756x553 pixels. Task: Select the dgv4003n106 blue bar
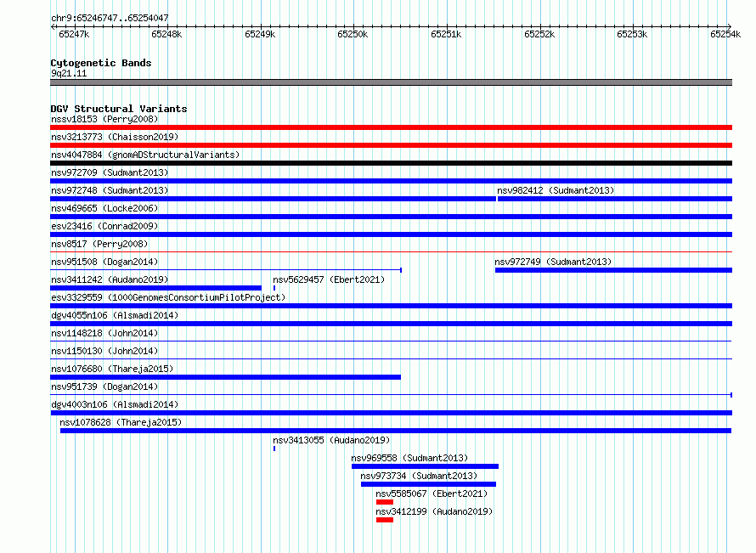pos(391,413)
